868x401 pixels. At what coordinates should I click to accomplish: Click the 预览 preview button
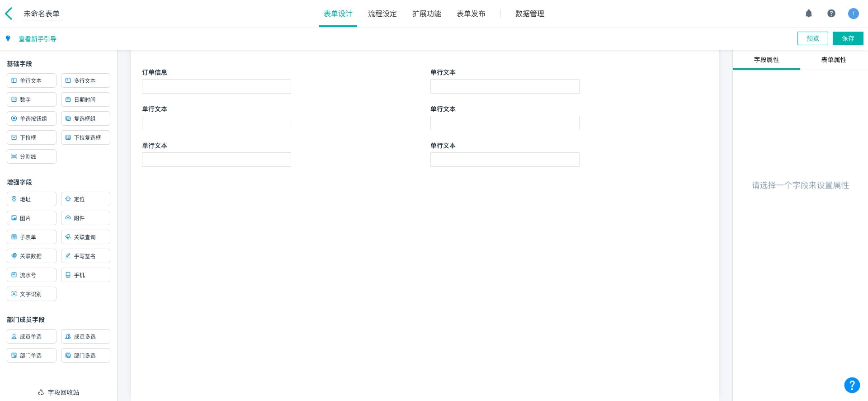[813, 38]
